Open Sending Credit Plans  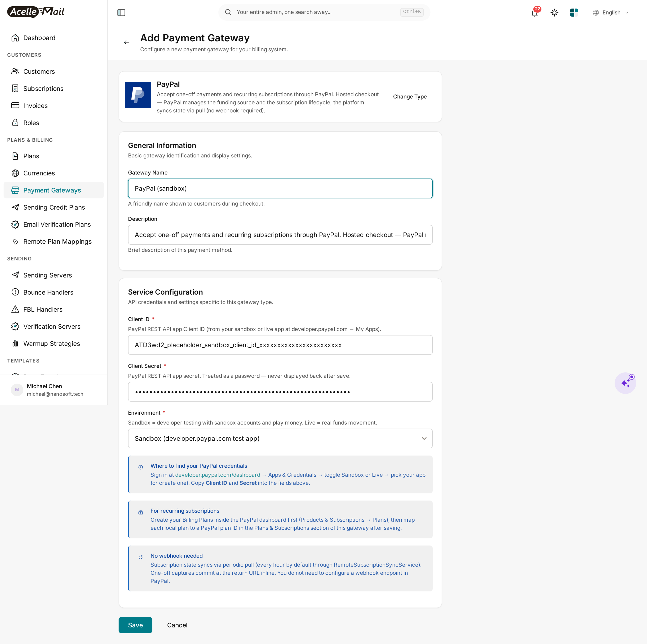[x=54, y=207]
